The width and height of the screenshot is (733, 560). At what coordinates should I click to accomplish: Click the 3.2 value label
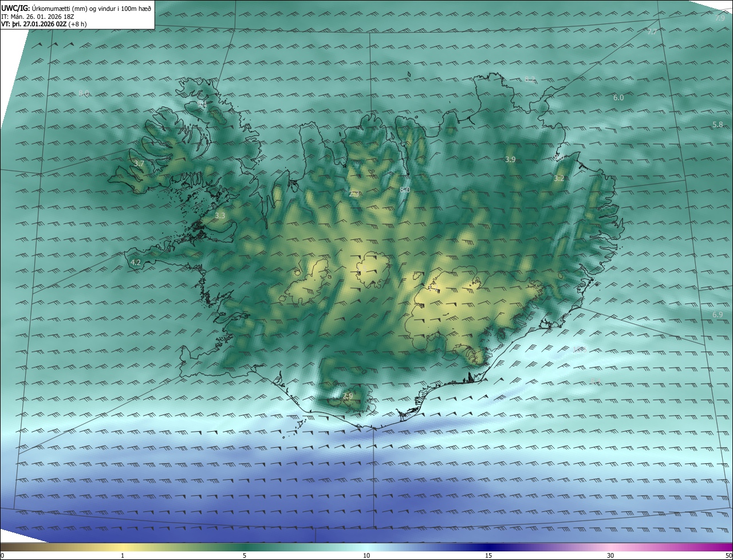click(559, 179)
